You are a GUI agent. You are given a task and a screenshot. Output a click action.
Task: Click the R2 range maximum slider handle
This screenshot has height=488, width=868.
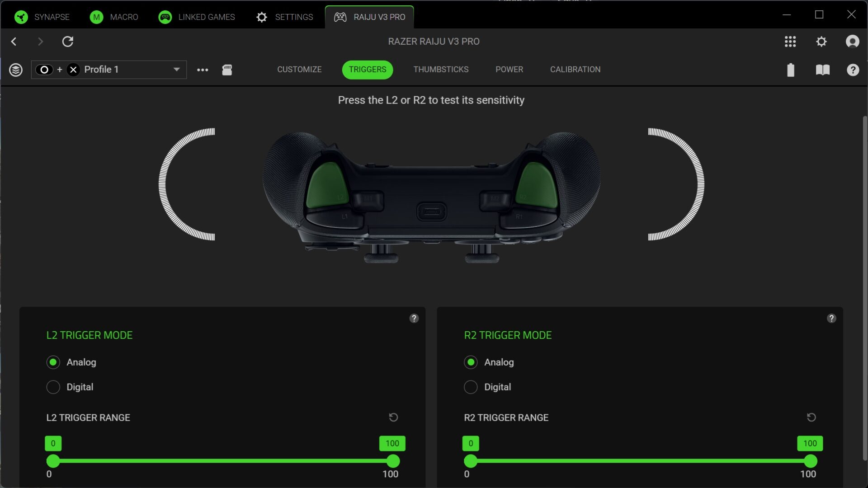click(811, 461)
